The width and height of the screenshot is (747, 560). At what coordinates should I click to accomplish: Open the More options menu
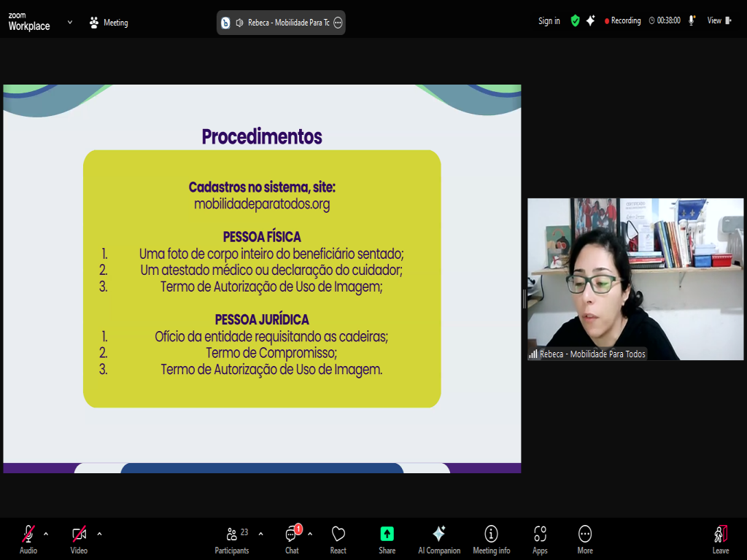tap(584, 538)
